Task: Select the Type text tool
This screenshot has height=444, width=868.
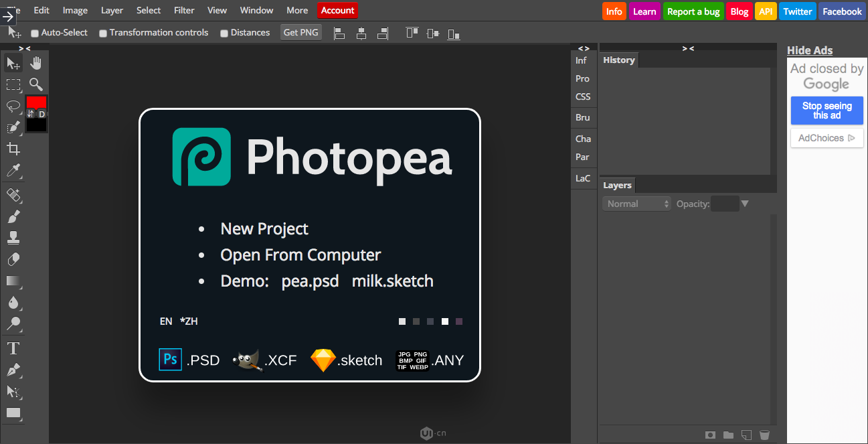Action: 13,348
